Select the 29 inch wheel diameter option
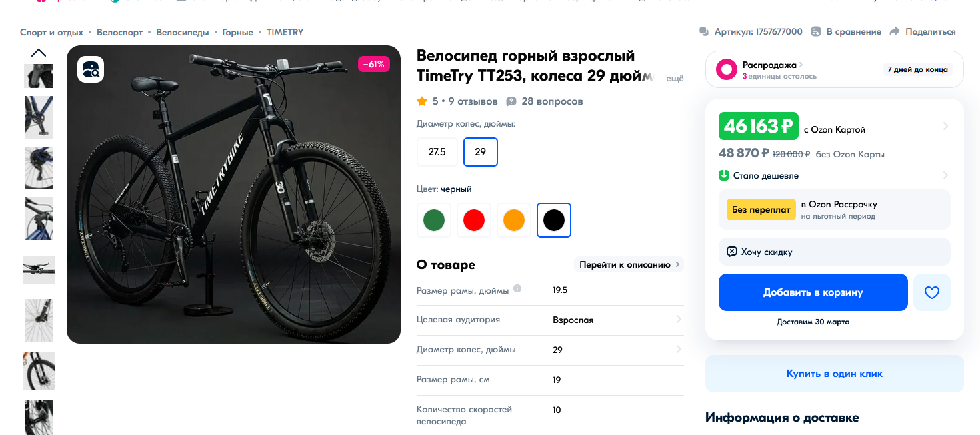This screenshot has width=980, height=435. click(x=481, y=151)
